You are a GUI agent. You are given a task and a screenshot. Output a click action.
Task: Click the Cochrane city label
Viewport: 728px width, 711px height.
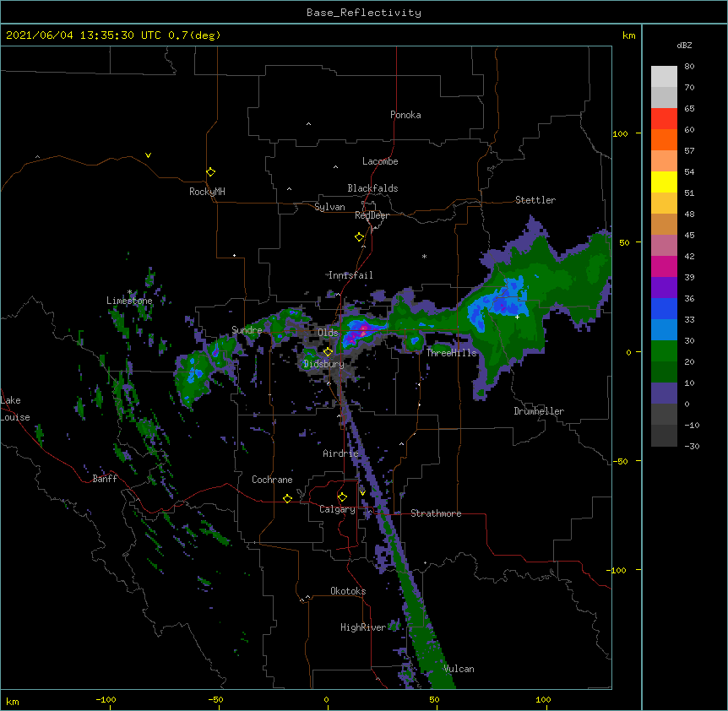272,480
